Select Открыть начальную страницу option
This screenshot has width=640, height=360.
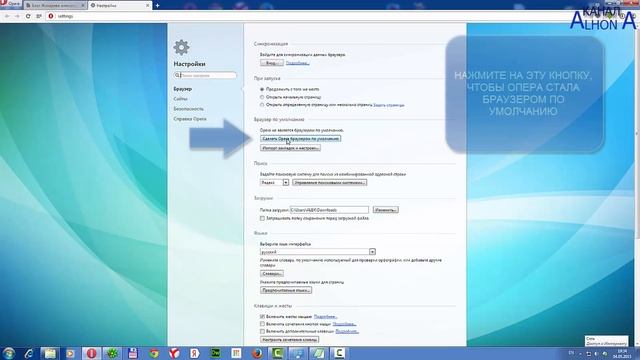coord(262,97)
